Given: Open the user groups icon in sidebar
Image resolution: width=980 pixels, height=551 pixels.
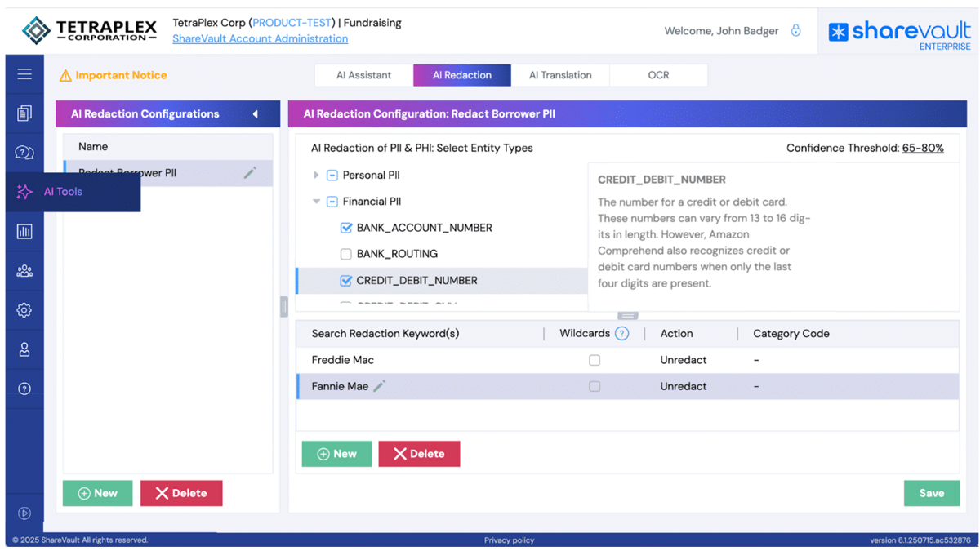Looking at the screenshot, I should tap(24, 271).
